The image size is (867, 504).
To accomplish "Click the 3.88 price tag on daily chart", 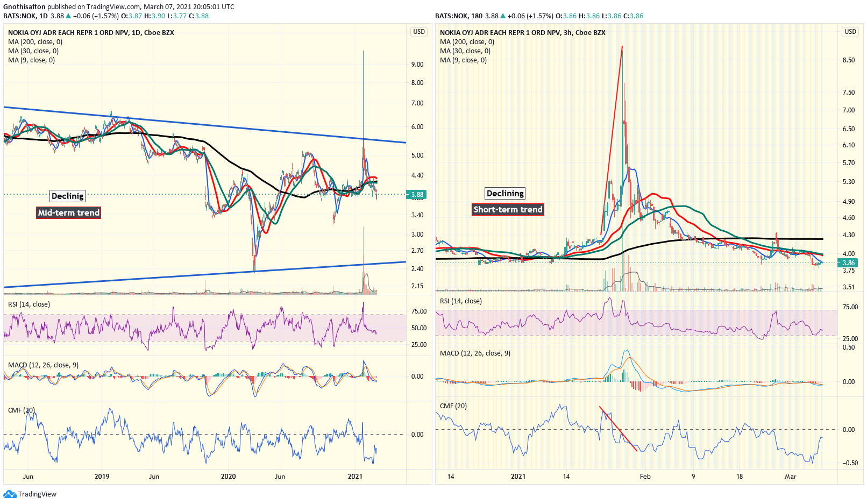I will tap(417, 195).
